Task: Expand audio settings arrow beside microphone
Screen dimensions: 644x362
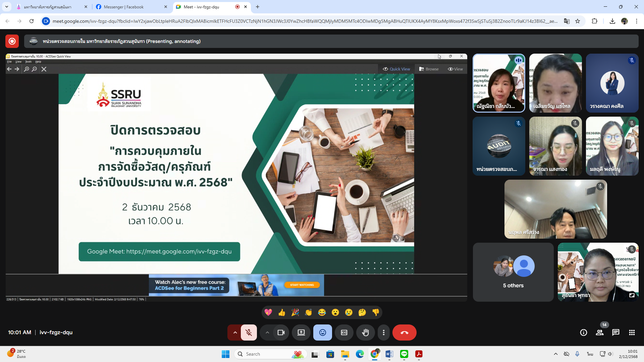Action: click(x=235, y=333)
